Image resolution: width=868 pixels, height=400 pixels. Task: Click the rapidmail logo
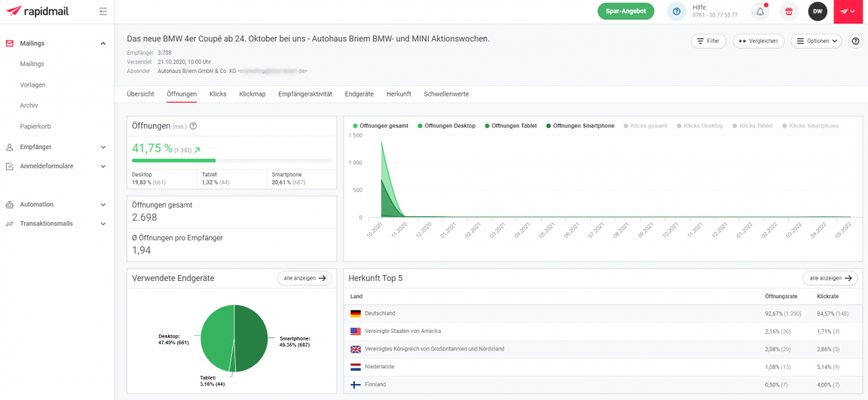click(x=39, y=11)
